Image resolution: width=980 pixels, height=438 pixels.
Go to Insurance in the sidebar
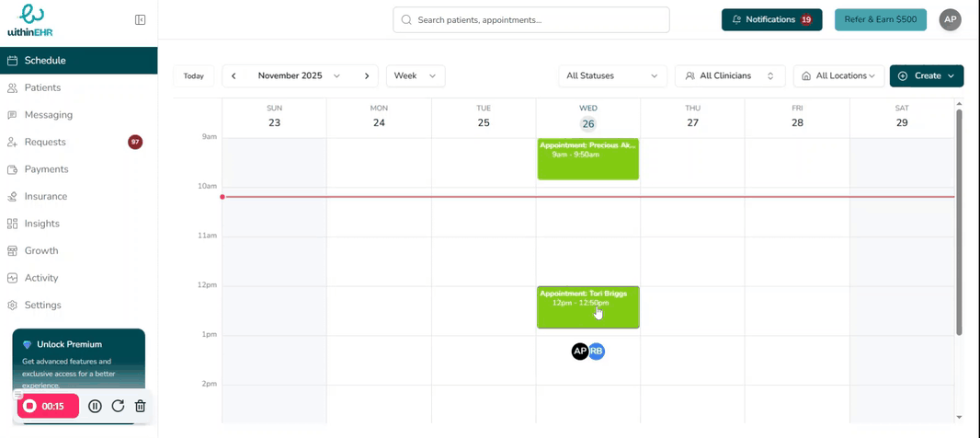(45, 196)
